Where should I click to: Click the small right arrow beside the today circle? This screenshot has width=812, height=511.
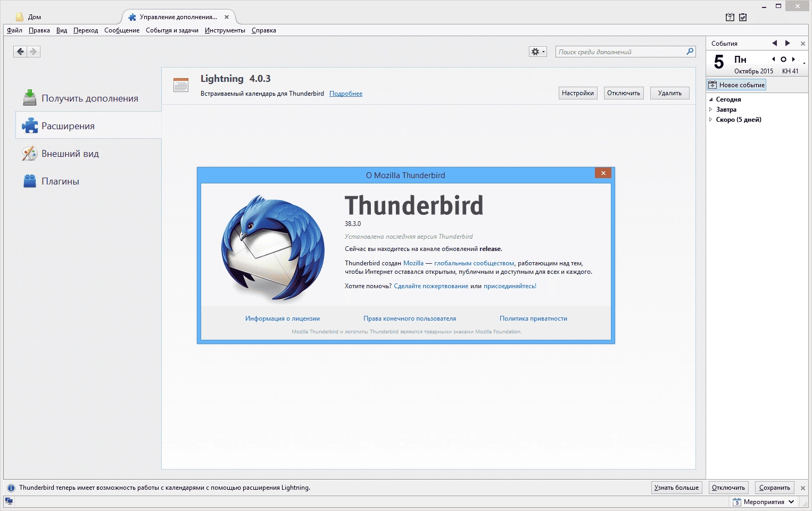pyautogui.click(x=793, y=60)
